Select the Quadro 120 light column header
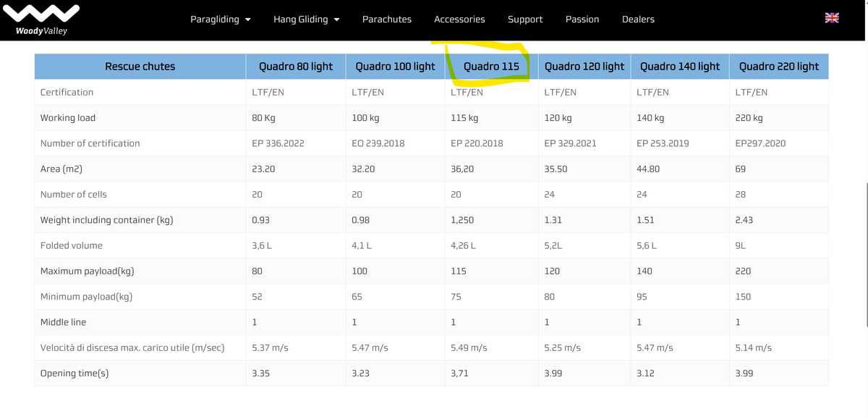The height and width of the screenshot is (419, 868). [584, 67]
